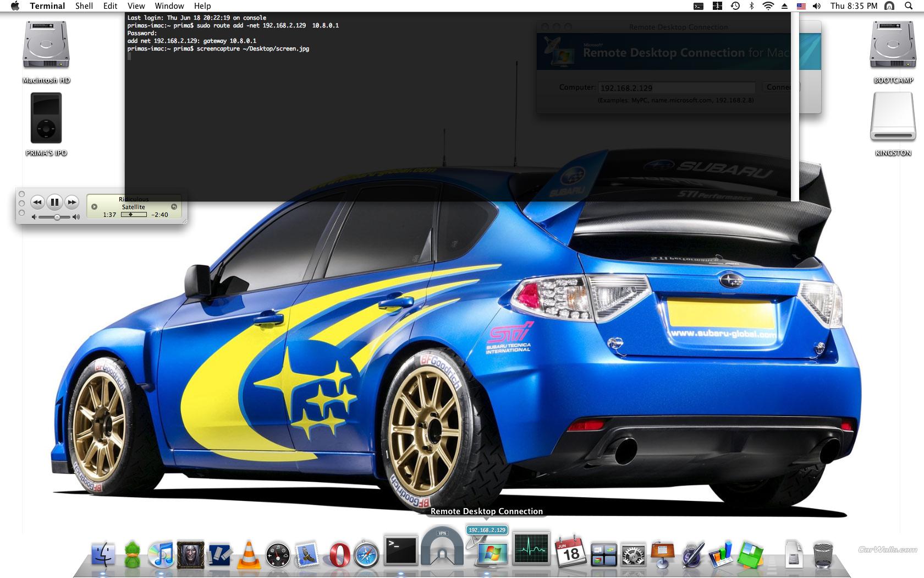Click small play arrow in iTunes display
Image resolution: width=924 pixels, height=578 pixels.
point(94,207)
